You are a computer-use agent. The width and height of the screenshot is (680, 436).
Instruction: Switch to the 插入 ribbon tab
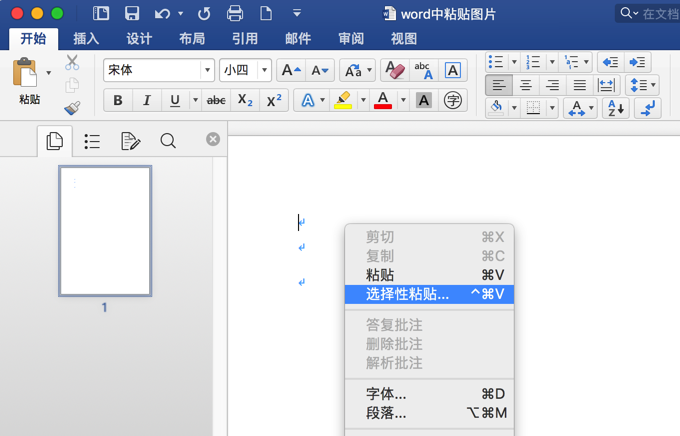[x=86, y=39]
